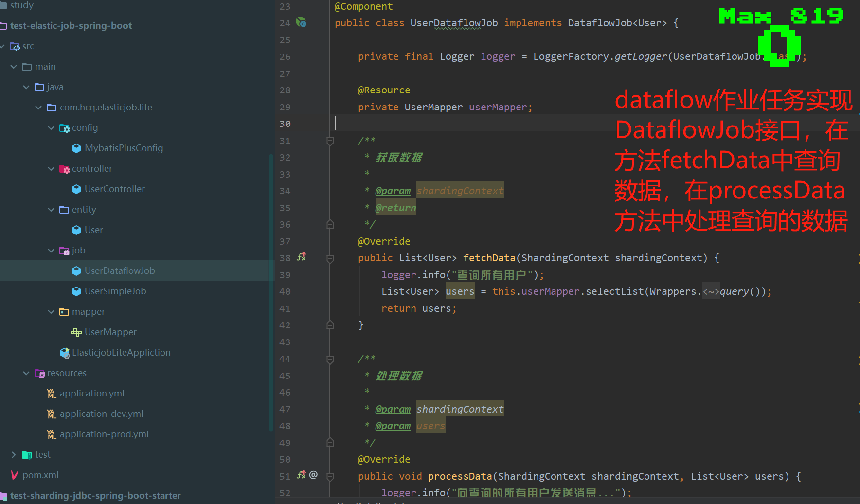Click the application.yml YAML file icon
The height and width of the screenshot is (504, 860).
click(x=51, y=393)
